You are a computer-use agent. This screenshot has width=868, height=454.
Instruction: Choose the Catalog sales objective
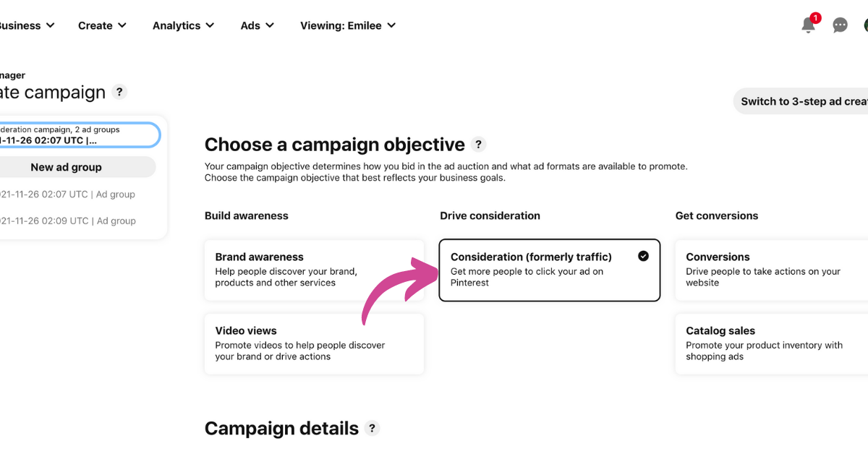tap(772, 343)
